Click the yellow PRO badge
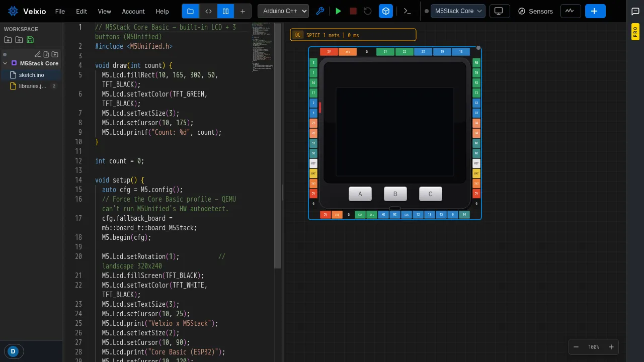The width and height of the screenshot is (644, 362). (x=635, y=32)
